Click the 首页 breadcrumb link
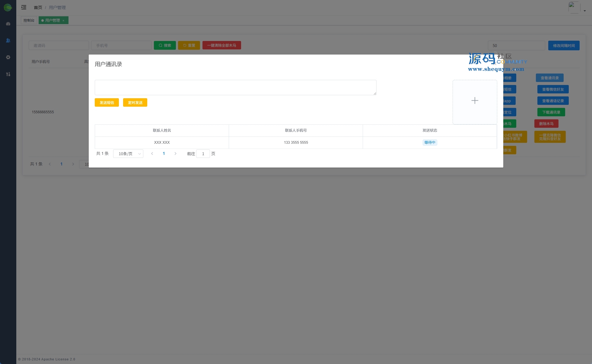Viewport: 592px width, 364px height. point(38,8)
